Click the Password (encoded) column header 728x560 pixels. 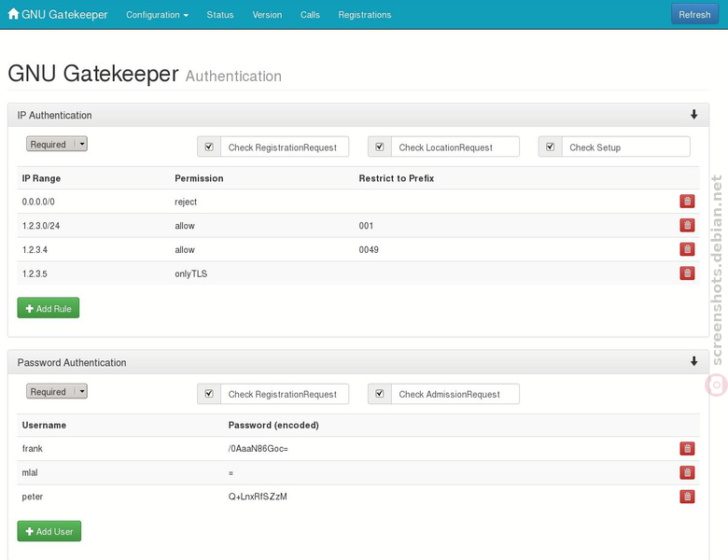pos(273,425)
